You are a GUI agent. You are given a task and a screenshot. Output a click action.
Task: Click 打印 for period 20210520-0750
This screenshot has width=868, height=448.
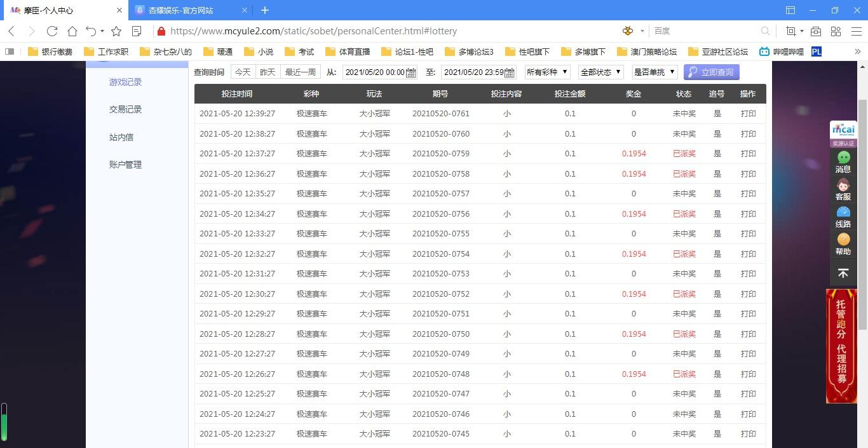(x=749, y=334)
